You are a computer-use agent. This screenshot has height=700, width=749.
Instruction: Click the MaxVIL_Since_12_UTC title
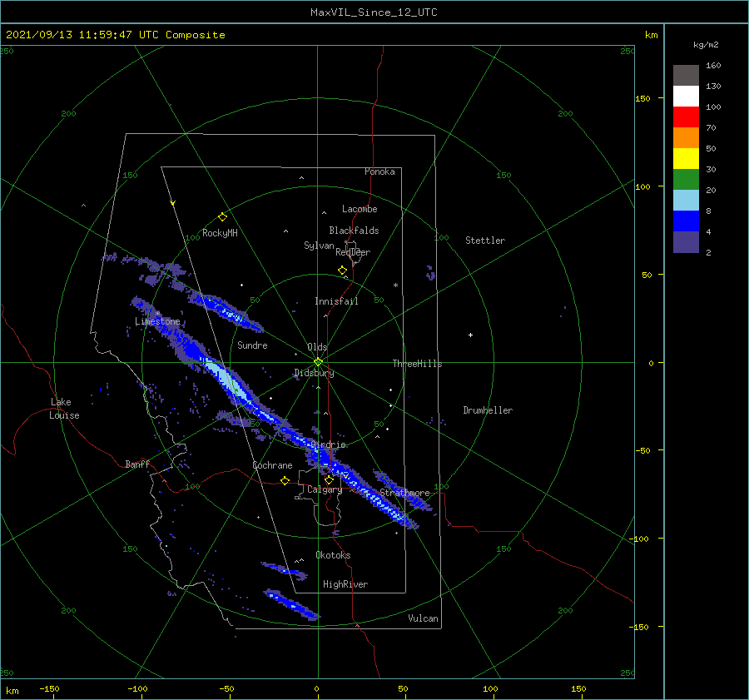(x=374, y=12)
